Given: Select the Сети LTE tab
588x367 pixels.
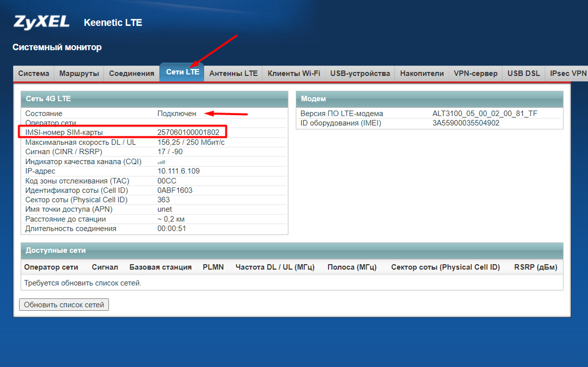Looking at the screenshot, I should (x=182, y=72).
